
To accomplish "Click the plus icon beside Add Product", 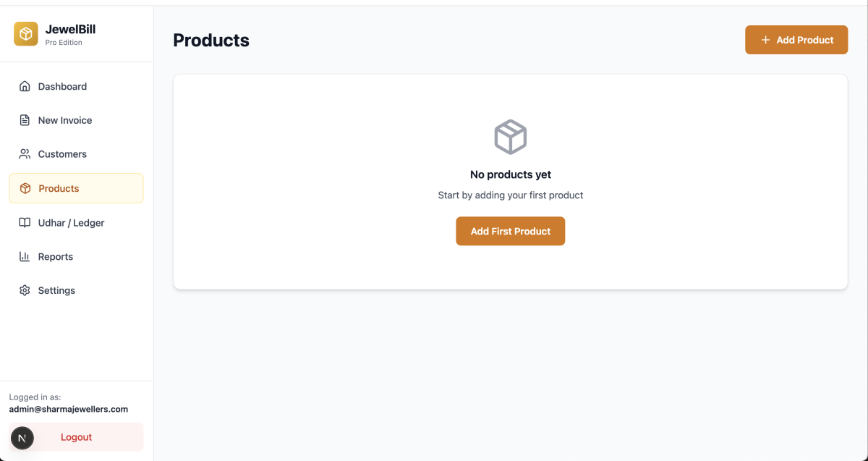I will point(765,40).
